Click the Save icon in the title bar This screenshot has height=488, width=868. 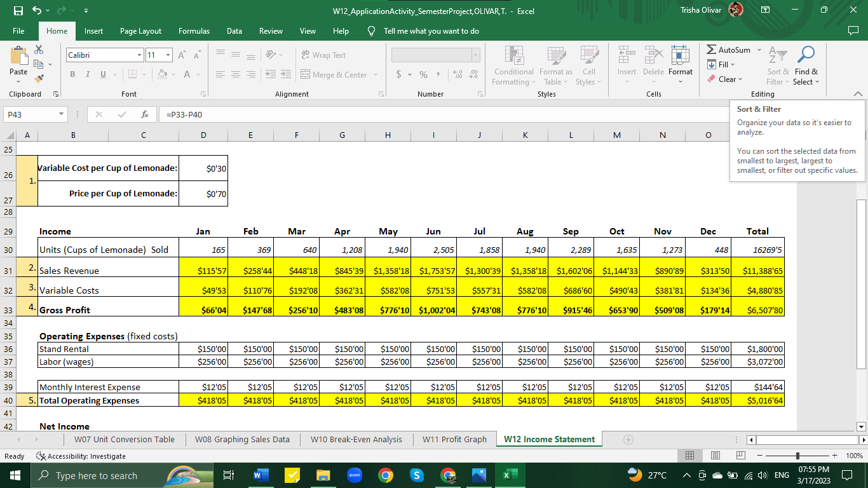pyautogui.click(x=18, y=10)
